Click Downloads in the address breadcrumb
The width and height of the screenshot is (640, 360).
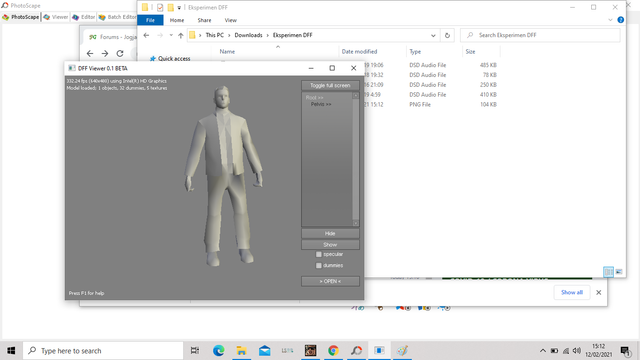pos(248,35)
